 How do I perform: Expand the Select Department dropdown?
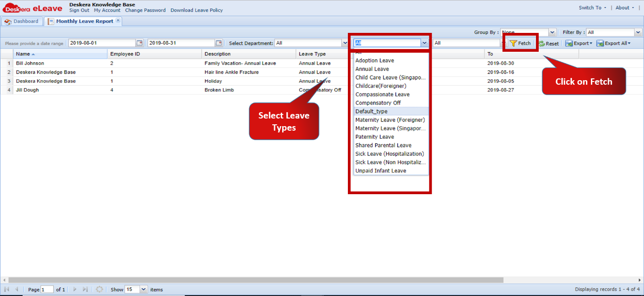(x=345, y=43)
